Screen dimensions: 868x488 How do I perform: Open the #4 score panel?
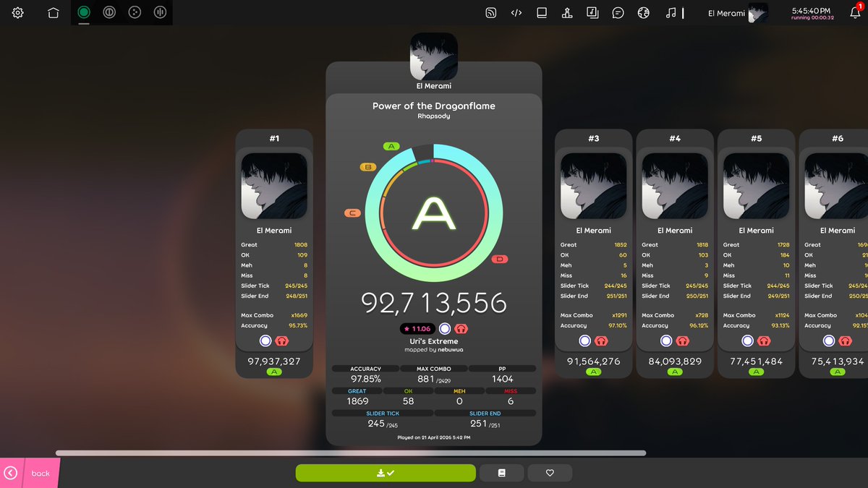[675, 254]
